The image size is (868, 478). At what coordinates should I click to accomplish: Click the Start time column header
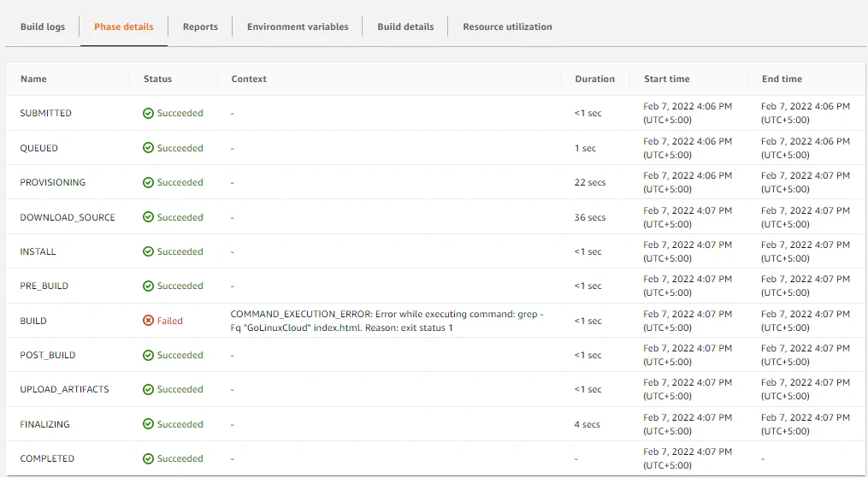666,79
